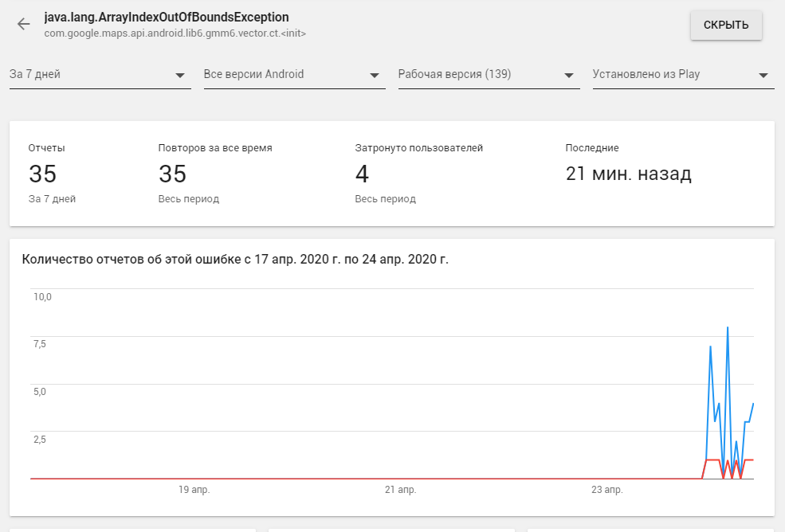Click the highest blue peak in chart

click(728, 328)
